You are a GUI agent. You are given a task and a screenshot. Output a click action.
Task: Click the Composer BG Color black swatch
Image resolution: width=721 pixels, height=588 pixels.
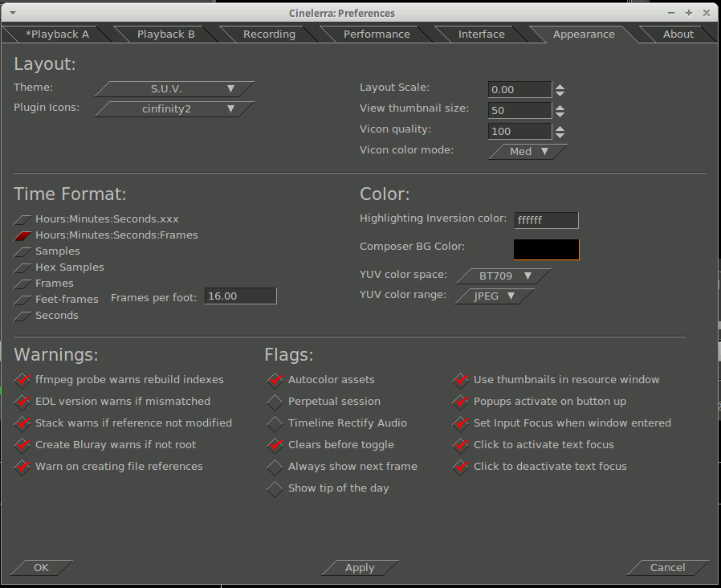click(x=546, y=249)
